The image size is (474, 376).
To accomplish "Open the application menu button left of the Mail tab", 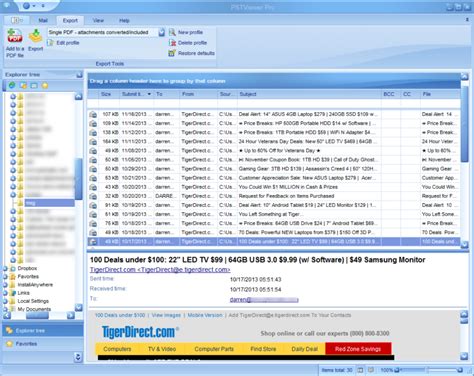I will click(16, 20).
